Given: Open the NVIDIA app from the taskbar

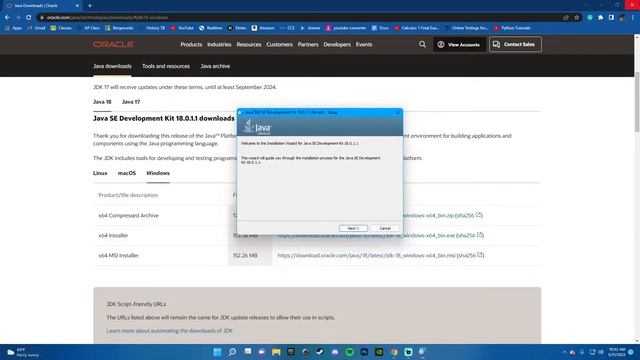Looking at the screenshot, I should pos(379,352).
